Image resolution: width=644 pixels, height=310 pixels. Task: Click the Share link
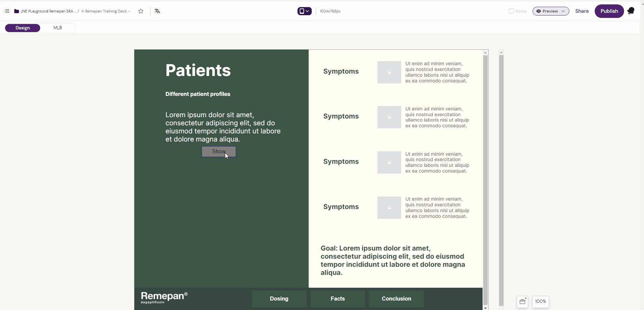pos(582,11)
